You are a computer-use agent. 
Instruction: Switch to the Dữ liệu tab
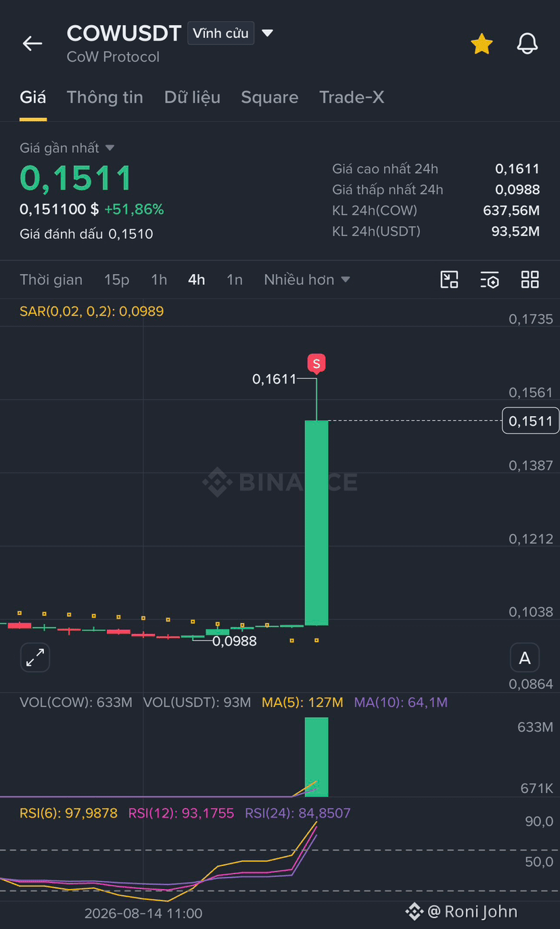(x=192, y=97)
